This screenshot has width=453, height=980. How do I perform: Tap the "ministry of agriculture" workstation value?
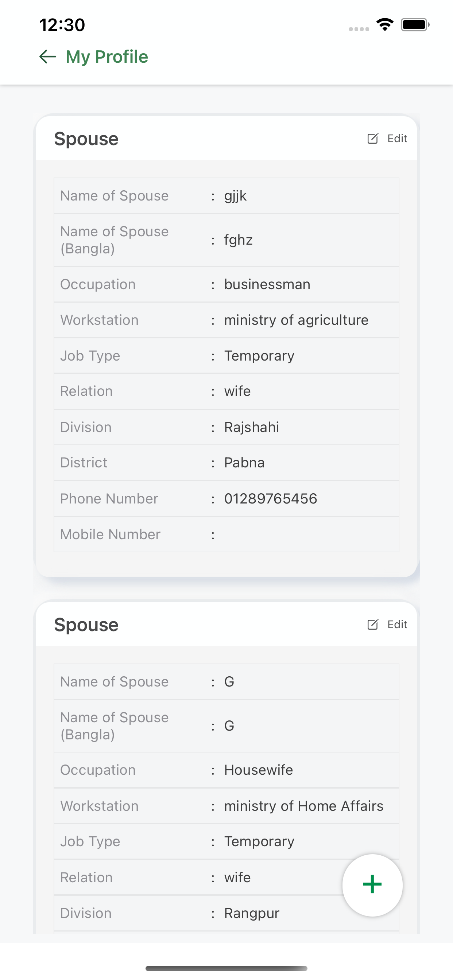click(x=296, y=320)
